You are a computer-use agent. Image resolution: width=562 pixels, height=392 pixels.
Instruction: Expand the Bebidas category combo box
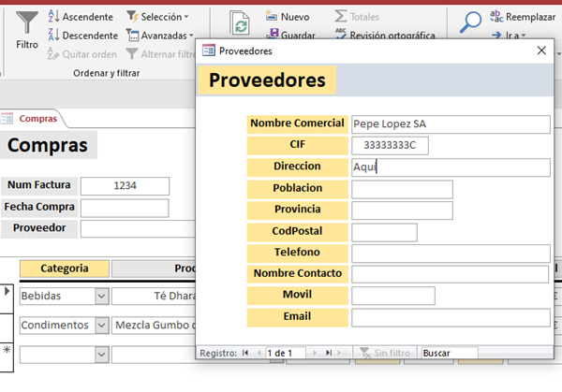[101, 296]
